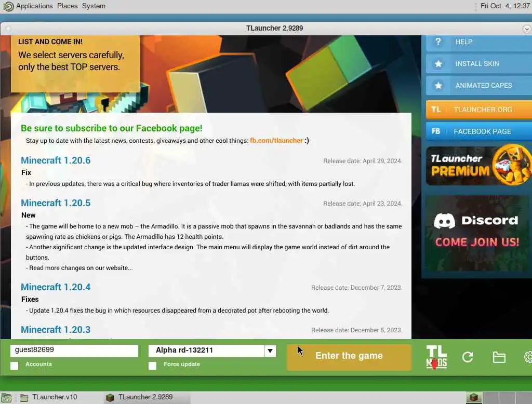Click the Help question mark icon

(x=438, y=42)
